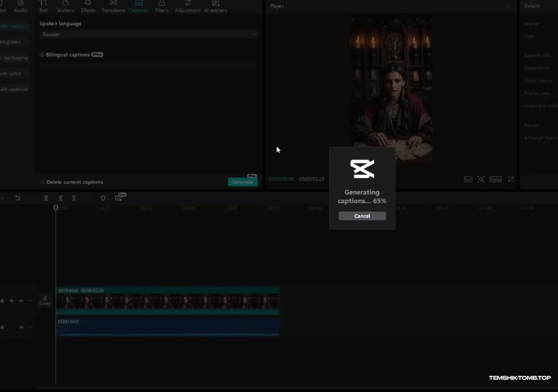Viewport: 558px width, 392px height.
Task: Click the Ratio button in player
Action: pos(495,179)
